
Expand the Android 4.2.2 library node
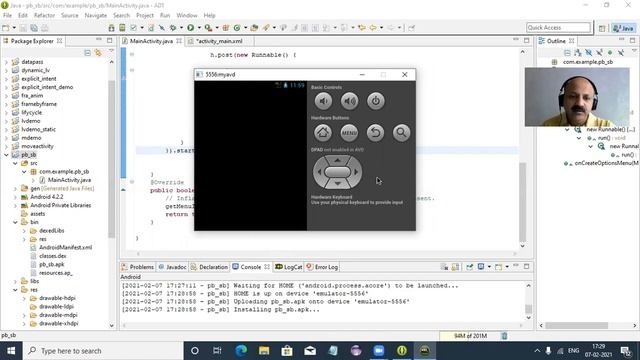point(15,197)
